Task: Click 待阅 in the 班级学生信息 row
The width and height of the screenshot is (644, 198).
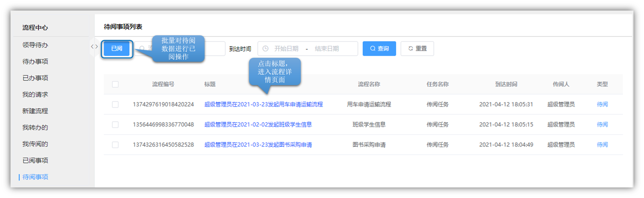Action: pyautogui.click(x=602, y=124)
